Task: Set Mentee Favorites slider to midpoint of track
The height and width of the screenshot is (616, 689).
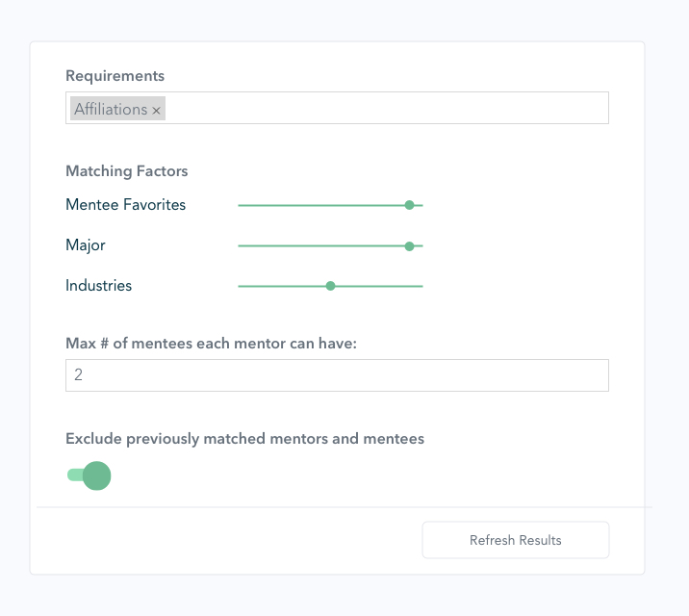Action: (x=330, y=205)
